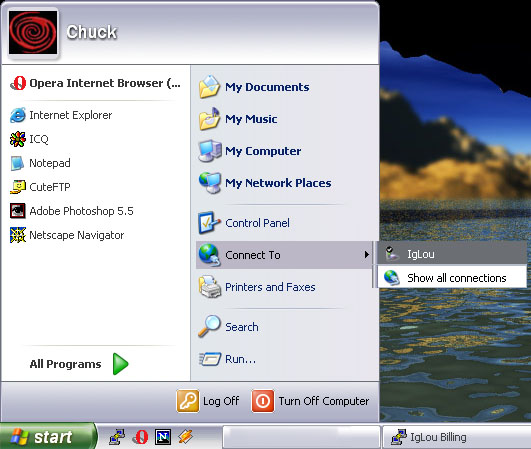Switch to the IgLou Billing taskbar window
This screenshot has width=531, height=449.
point(457,437)
